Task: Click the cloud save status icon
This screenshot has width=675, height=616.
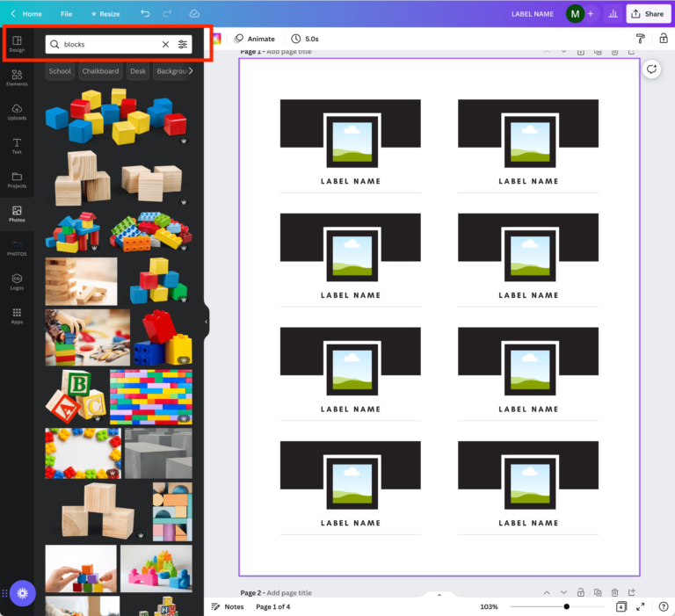Action: pos(194,14)
